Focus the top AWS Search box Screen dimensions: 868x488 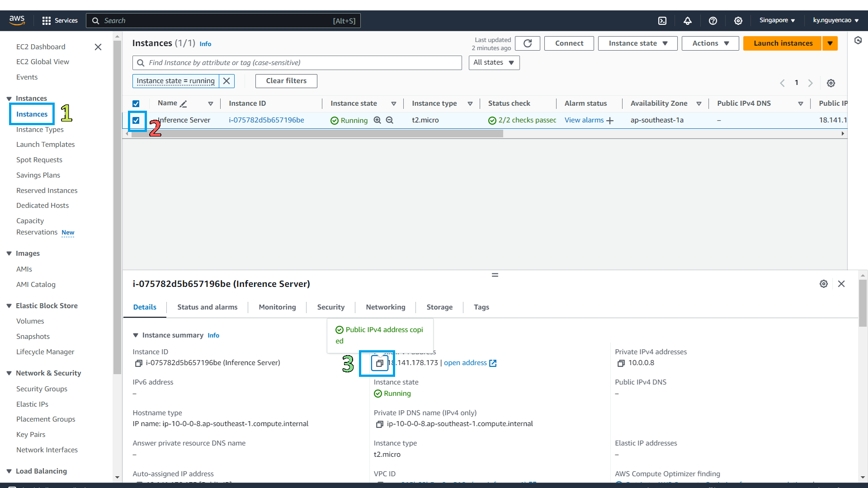[x=223, y=21]
